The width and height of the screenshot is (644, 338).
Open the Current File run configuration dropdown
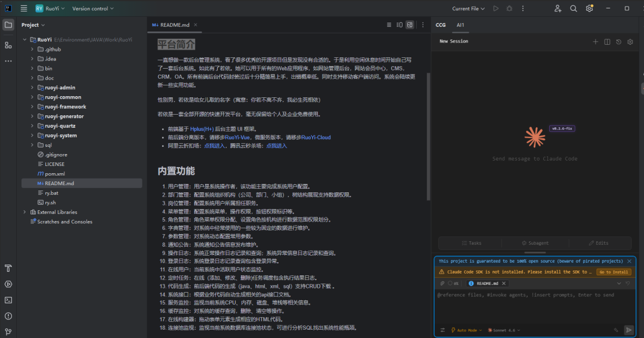[468, 8]
